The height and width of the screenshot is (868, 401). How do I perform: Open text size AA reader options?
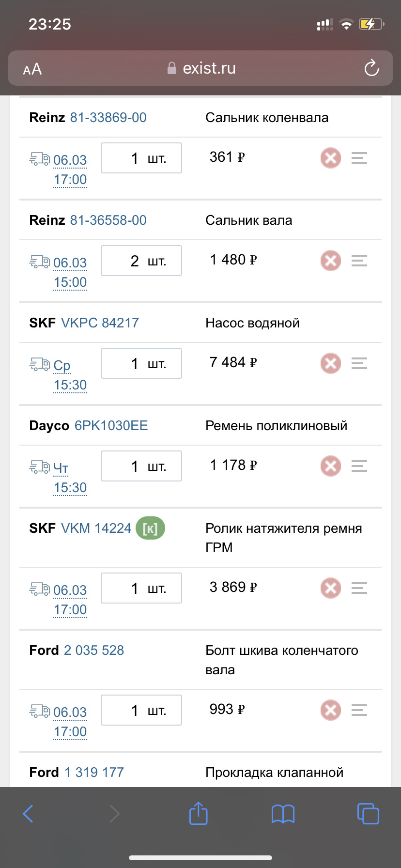pos(32,69)
